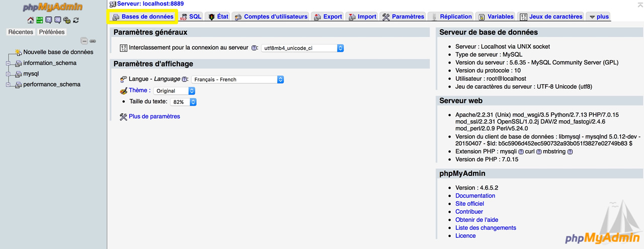Click the Serveur: localhost:8889 breadcrumb link
Screen dimensions: 644x249
pyautogui.click(x=150, y=4)
